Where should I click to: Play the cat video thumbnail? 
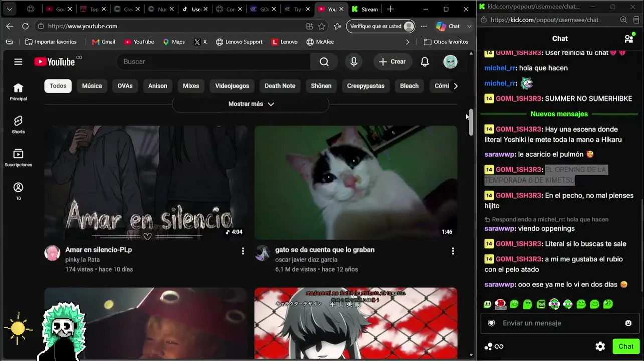pos(356,183)
